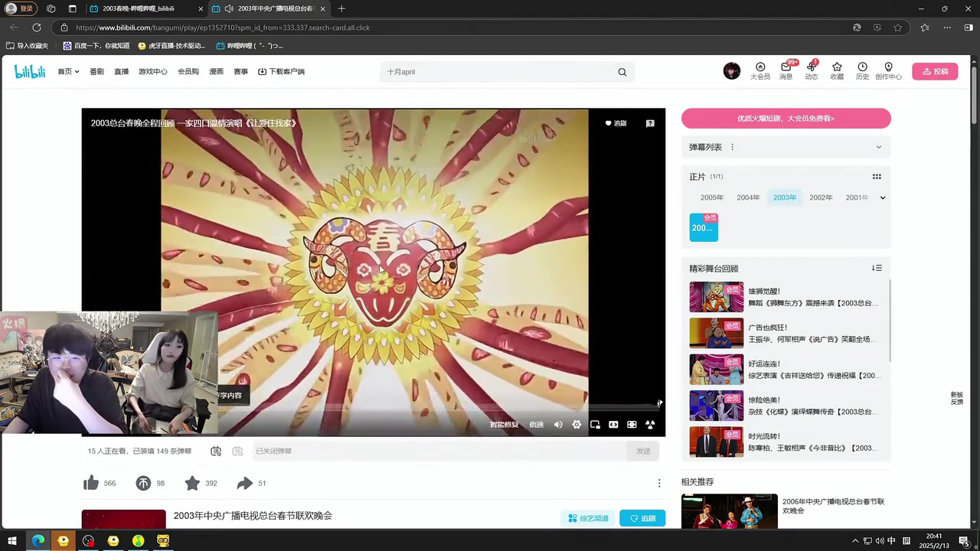980x551 pixels.
Task: Like the video with thumbs-up icon
Action: coord(91,483)
